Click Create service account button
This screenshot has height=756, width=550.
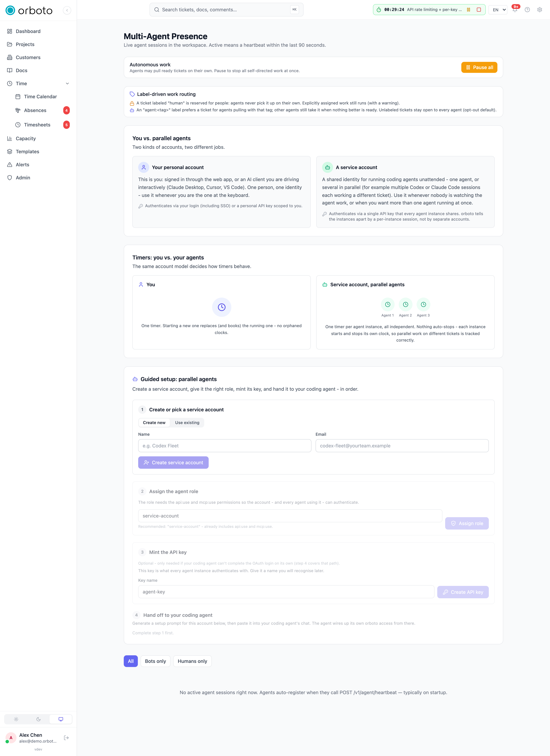(173, 462)
